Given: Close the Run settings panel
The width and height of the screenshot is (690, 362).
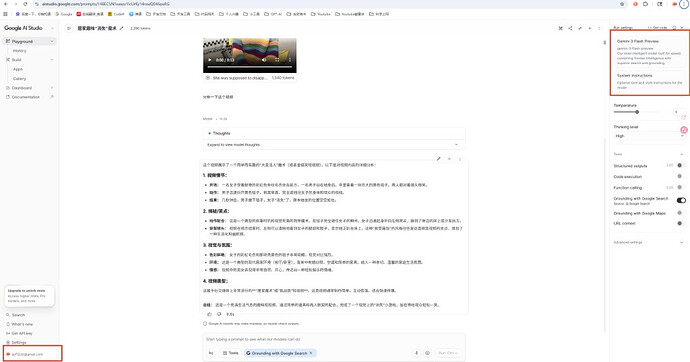Looking at the screenshot, I should [x=683, y=28].
